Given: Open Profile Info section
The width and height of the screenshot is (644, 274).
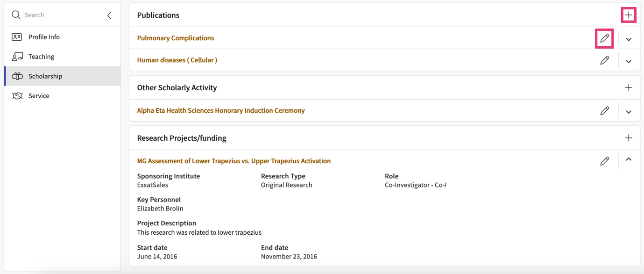Looking at the screenshot, I should click(62, 37).
